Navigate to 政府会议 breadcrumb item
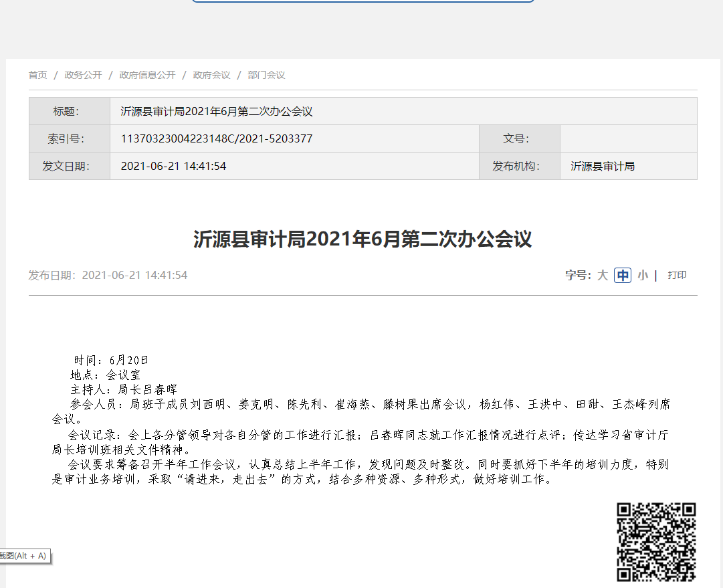Screen dimensions: 723x588 click(211, 75)
